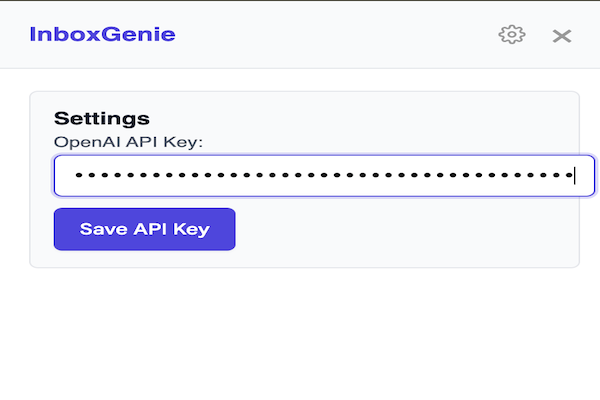The height and width of the screenshot is (400, 600).
Task: Open settings via the gear icon
Action: click(512, 35)
